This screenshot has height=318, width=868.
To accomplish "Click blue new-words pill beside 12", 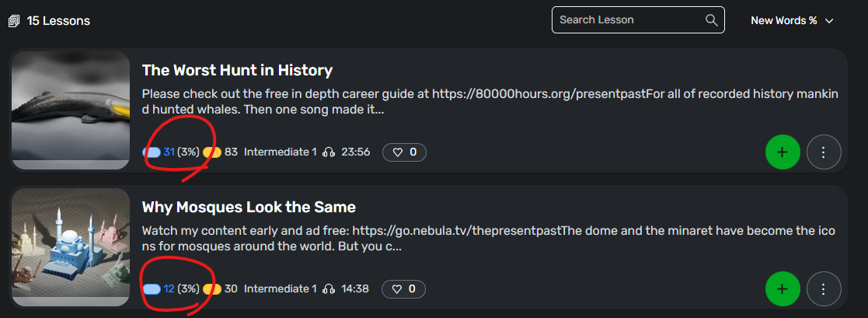I will coord(152,289).
